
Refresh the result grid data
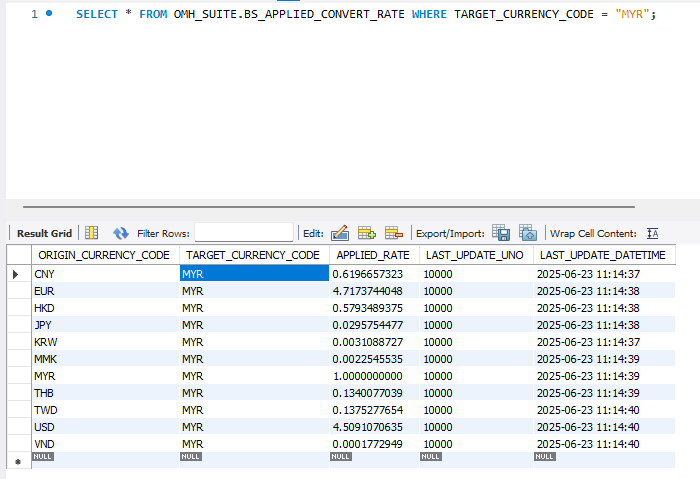(121, 233)
